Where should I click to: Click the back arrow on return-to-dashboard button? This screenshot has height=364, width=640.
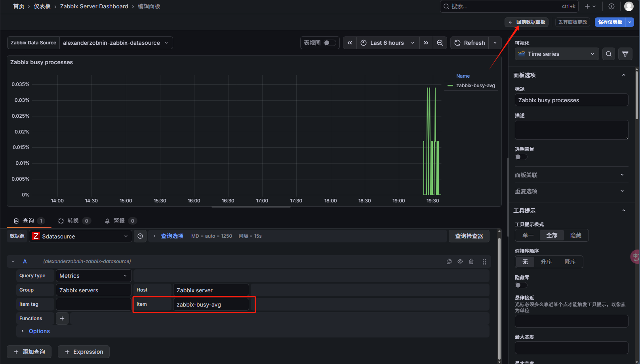510,22
